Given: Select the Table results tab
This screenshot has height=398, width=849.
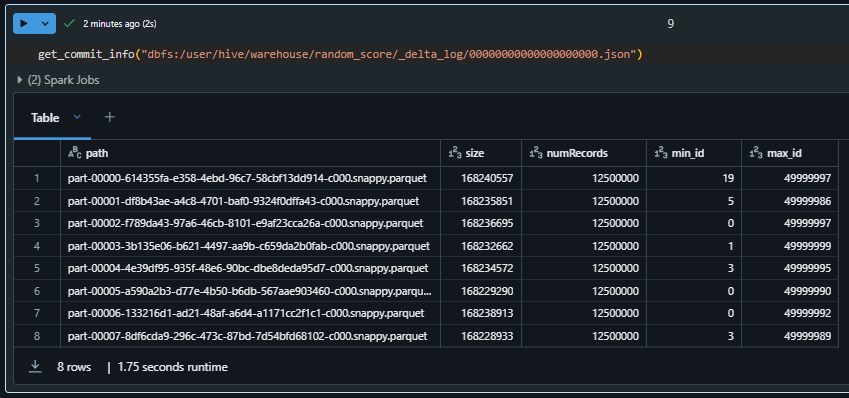Looking at the screenshot, I should (45, 118).
